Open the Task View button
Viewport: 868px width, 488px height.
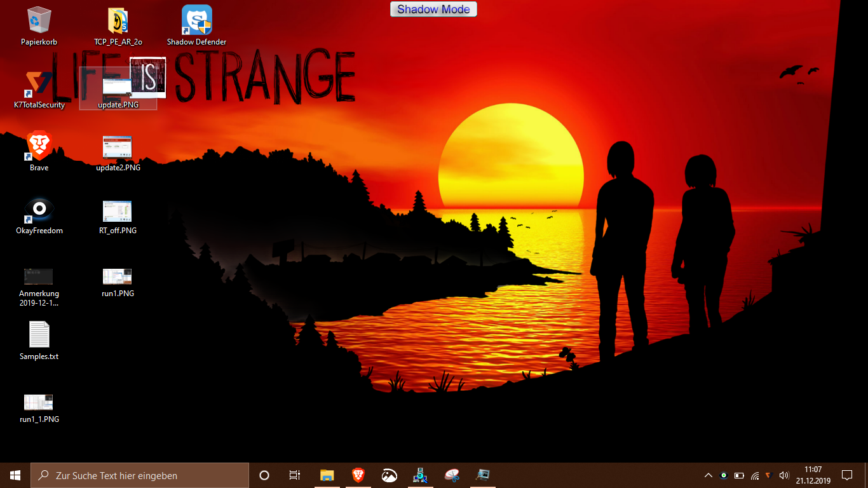pos(295,475)
